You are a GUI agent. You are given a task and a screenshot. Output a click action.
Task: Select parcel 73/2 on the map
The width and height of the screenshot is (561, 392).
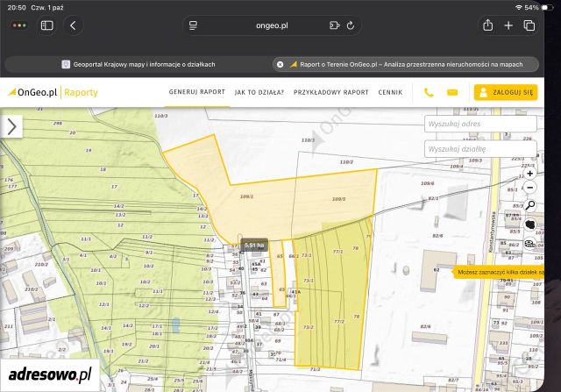click(308, 327)
